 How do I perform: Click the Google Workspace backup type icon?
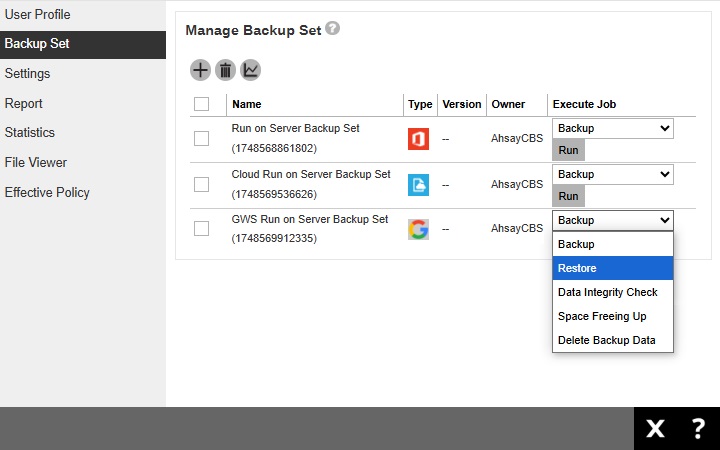[418, 229]
